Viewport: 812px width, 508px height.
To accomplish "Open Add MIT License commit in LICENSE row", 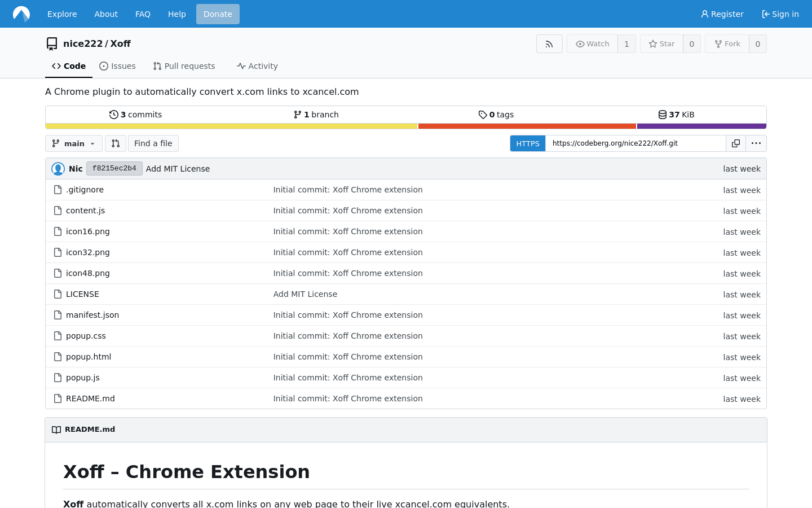I will [305, 294].
